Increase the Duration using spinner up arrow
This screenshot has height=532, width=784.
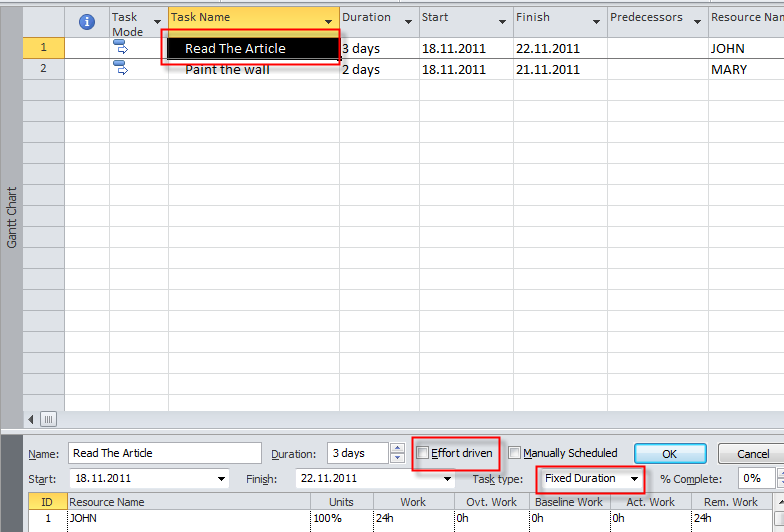[x=398, y=448]
